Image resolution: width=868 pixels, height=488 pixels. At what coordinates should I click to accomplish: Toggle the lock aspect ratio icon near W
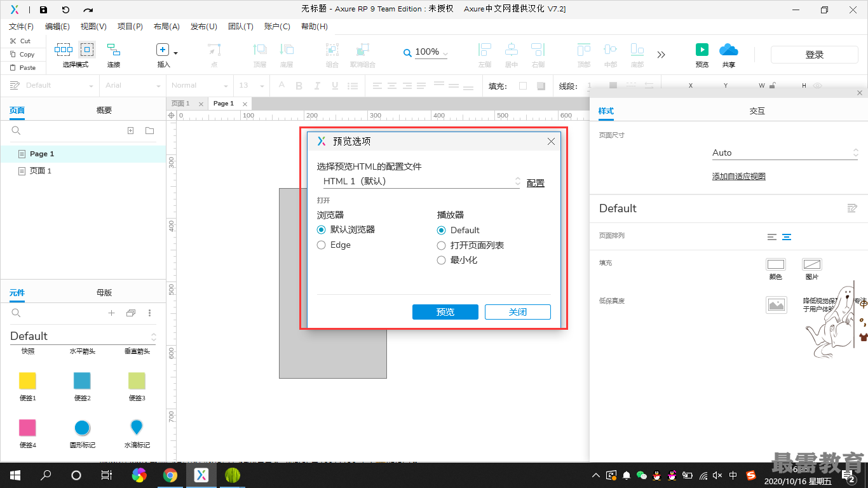773,85
